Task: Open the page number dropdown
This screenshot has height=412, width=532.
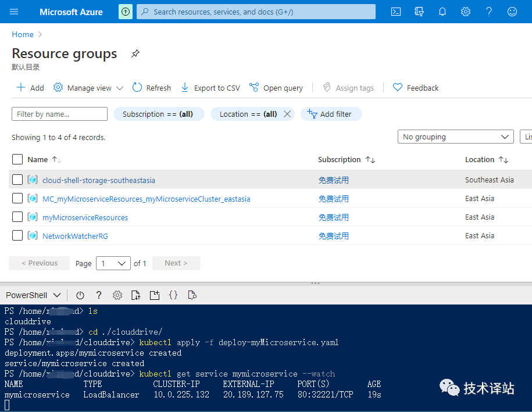Action: click(x=113, y=263)
